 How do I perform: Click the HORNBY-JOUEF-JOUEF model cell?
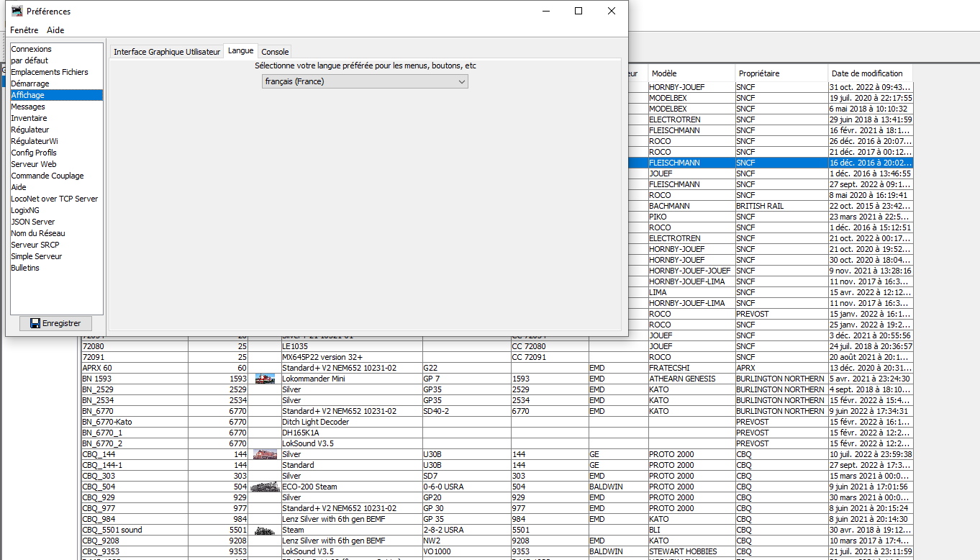point(691,271)
